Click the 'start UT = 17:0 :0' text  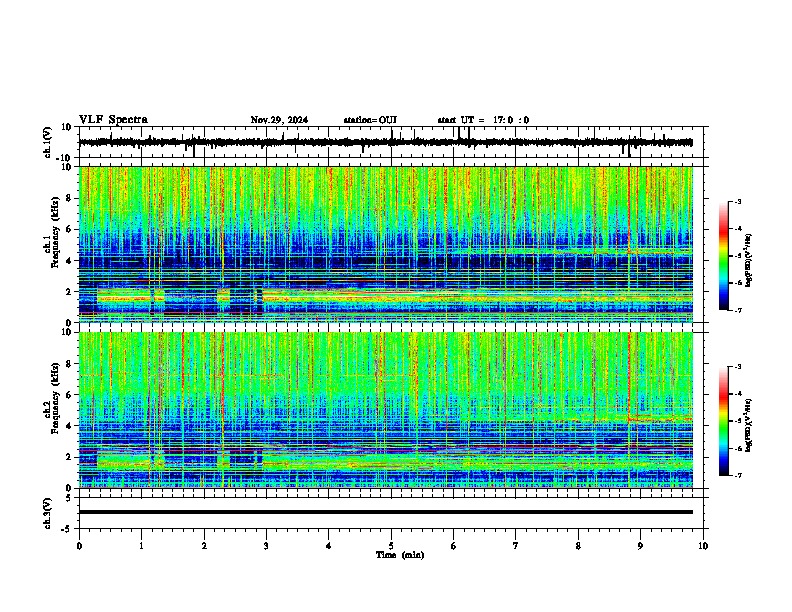coord(483,120)
